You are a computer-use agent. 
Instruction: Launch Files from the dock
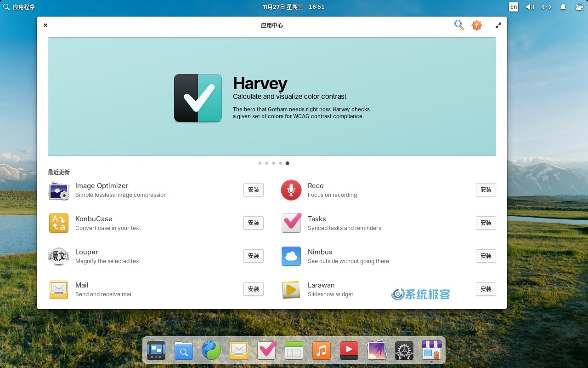(184, 351)
